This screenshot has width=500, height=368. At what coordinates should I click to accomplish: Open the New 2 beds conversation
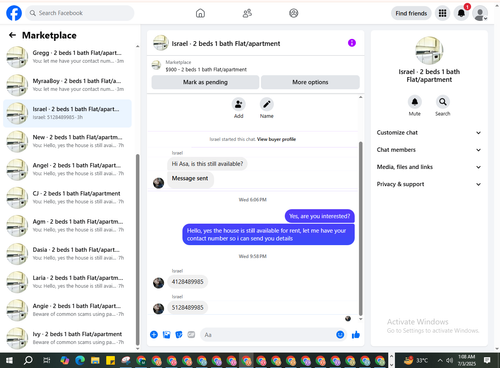pos(67,141)
